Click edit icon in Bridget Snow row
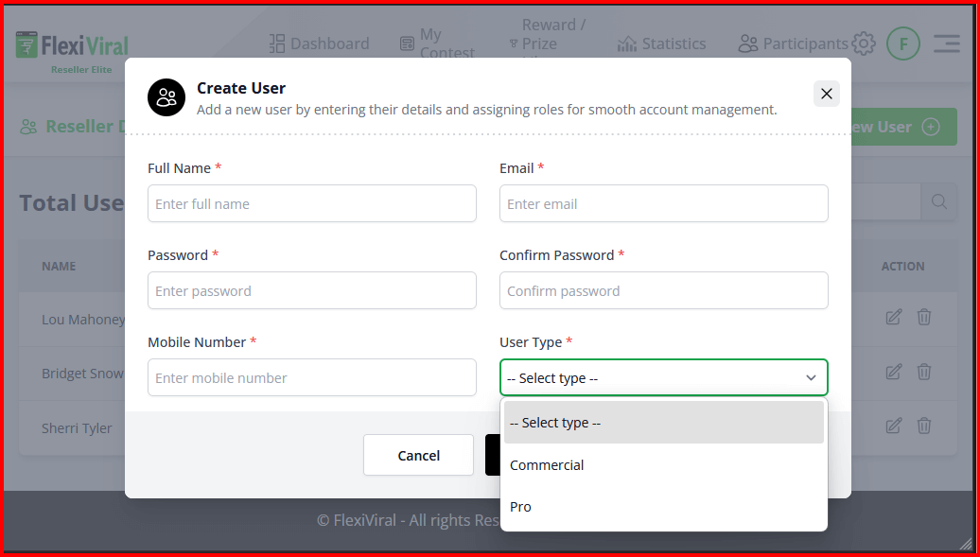This screenshot has height=557, width=980. [x=893, y=372]
